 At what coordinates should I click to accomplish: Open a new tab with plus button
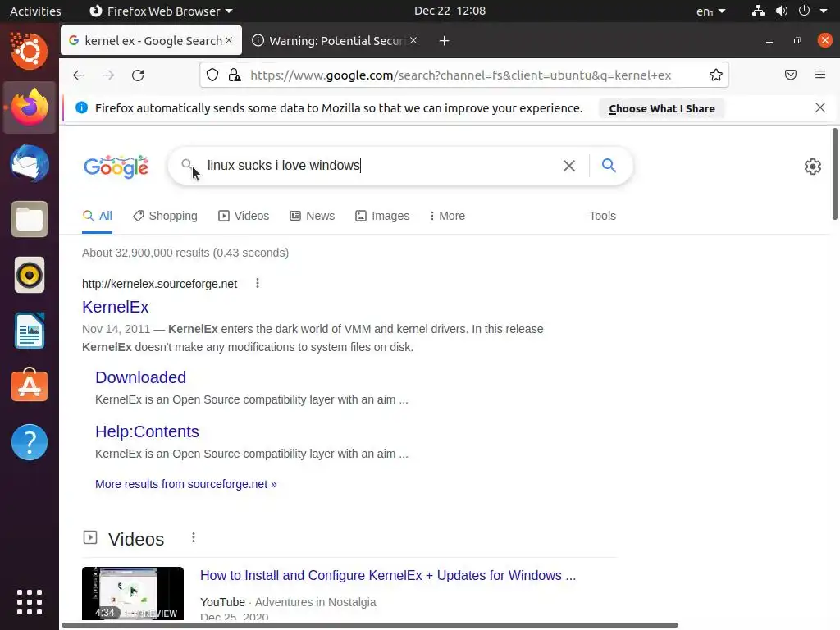pyautogui.click(x=444, y=41)
